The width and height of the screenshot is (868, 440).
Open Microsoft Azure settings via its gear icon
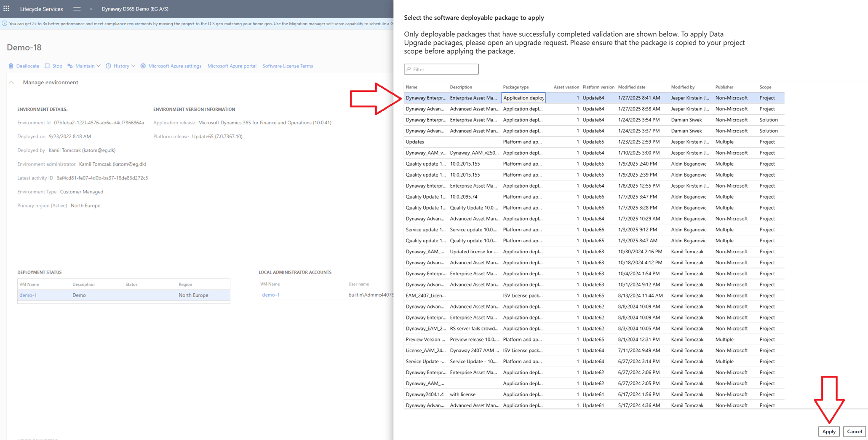tap(143, 66)
